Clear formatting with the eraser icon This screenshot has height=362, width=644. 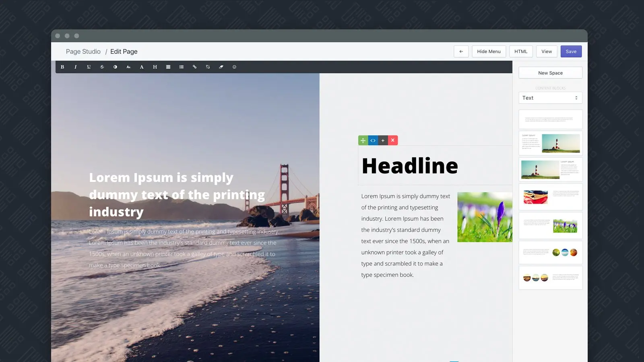point(221,67)
